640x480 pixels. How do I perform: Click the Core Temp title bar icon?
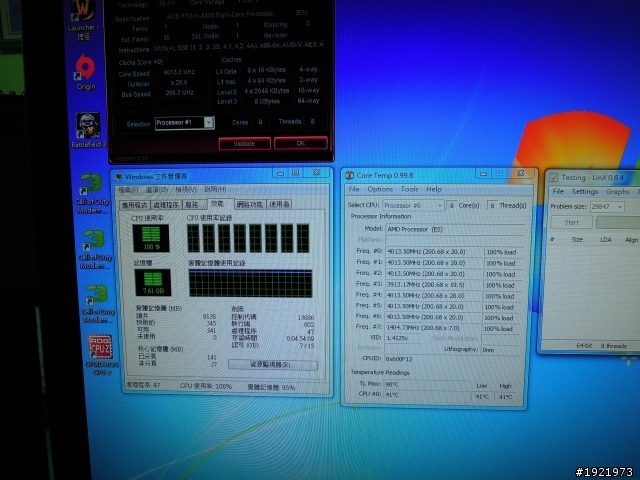click(349, 176)
